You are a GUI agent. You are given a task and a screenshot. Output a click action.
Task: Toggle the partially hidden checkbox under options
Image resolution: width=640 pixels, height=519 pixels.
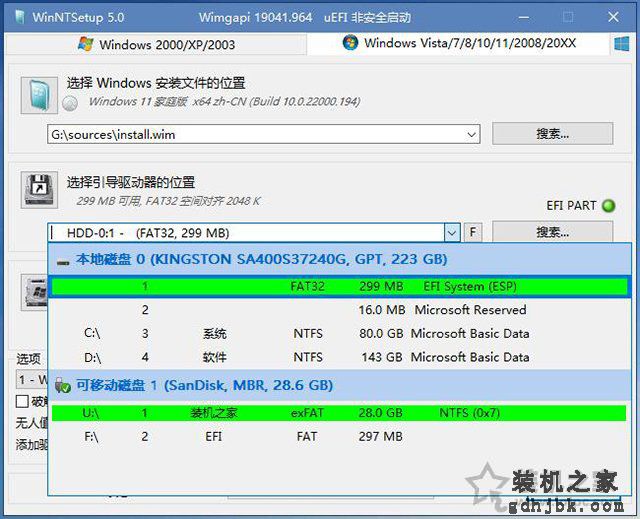pos(22,401)
